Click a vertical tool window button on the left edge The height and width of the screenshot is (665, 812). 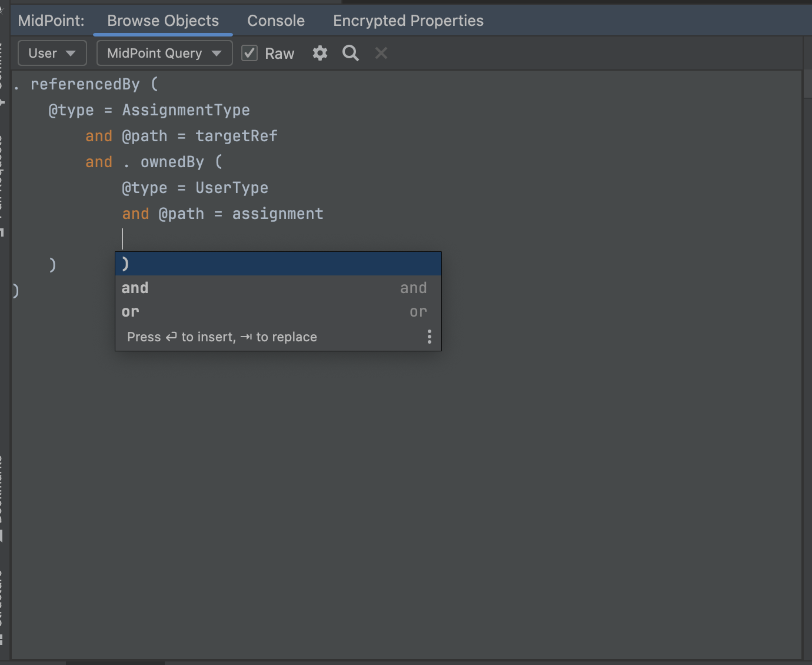[x=5, y=177]
